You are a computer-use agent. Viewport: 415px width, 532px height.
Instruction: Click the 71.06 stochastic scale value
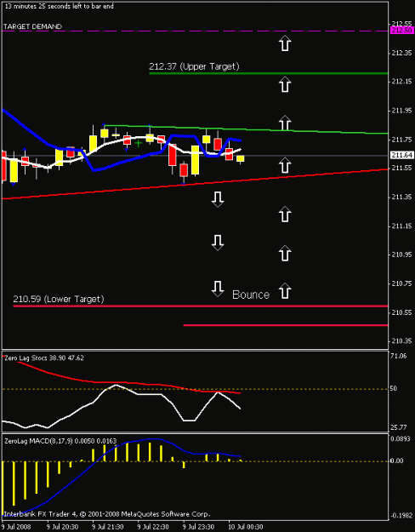398,356
